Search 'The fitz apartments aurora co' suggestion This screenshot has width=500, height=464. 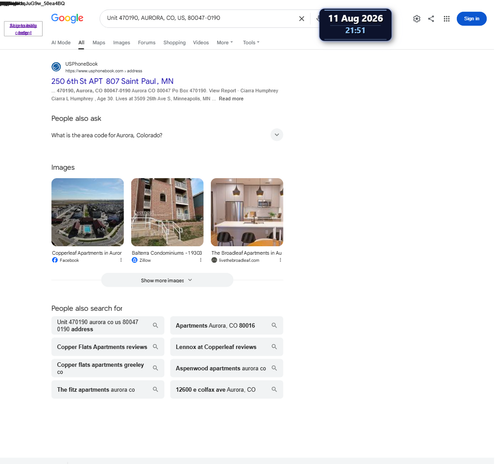click(x=108, y=389)
